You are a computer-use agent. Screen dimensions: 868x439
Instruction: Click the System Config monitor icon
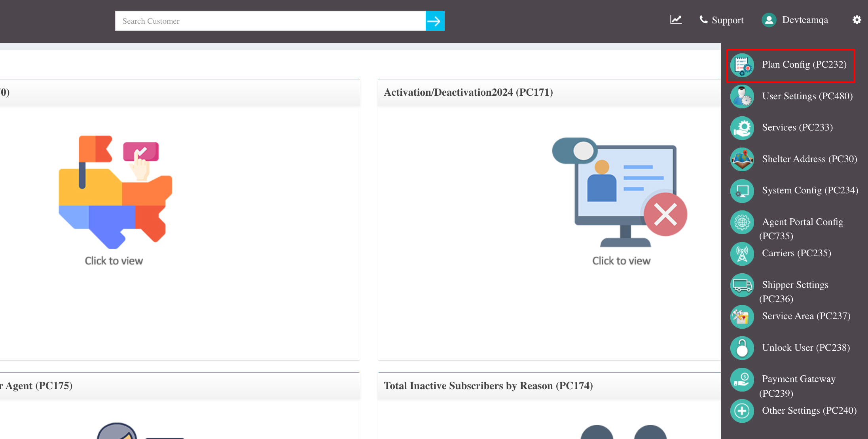click(742, 191)
